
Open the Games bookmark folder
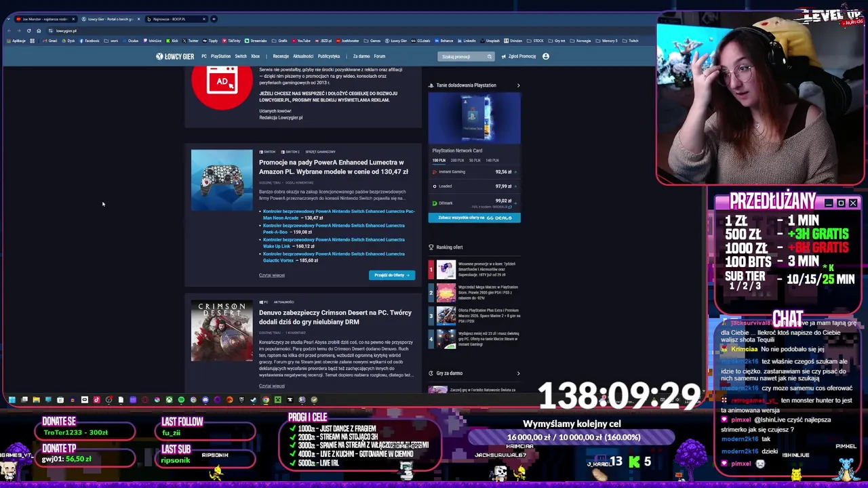point(372,41)
